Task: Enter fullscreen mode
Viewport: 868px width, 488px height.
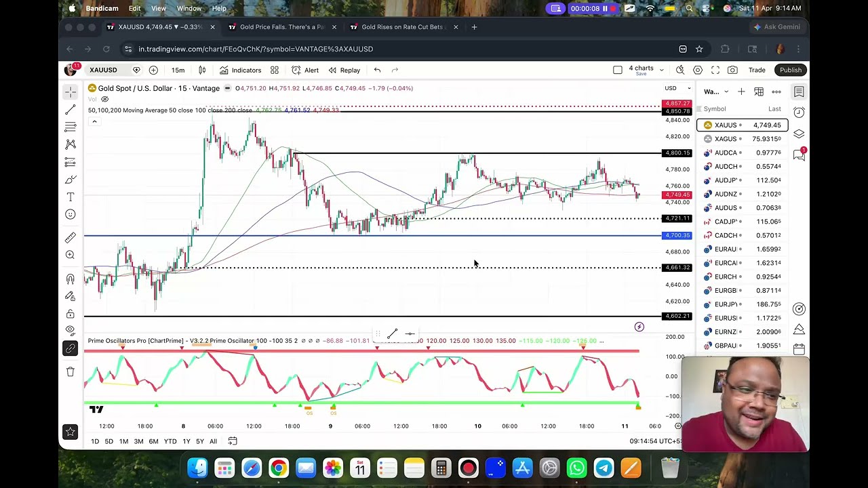Action: point(715,70)
